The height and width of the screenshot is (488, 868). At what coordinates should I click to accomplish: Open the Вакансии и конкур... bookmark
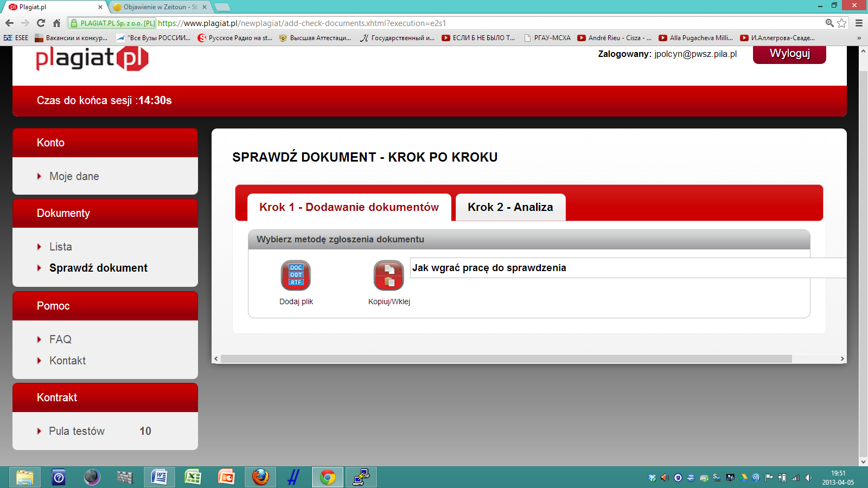pyautogui.click(x=71, y=38)
